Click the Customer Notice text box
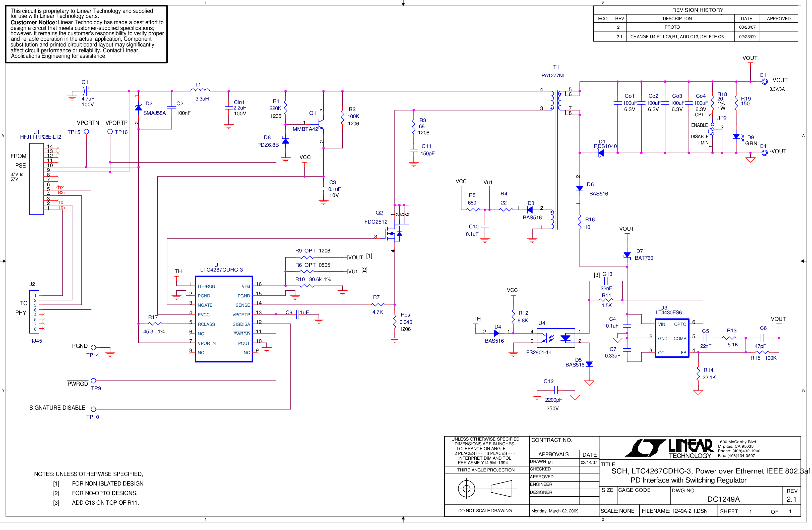812x530 pixels. [86, 34]
